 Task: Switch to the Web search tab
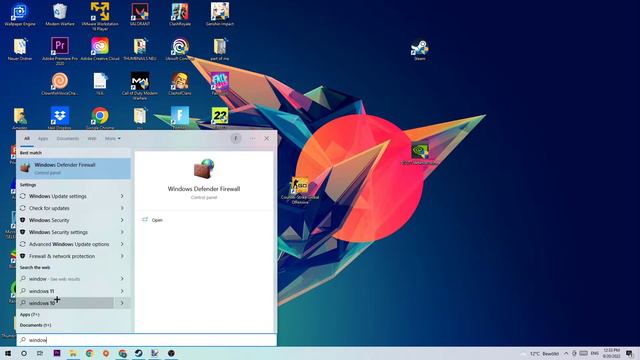pyautogui.click(x=92, y=138)
